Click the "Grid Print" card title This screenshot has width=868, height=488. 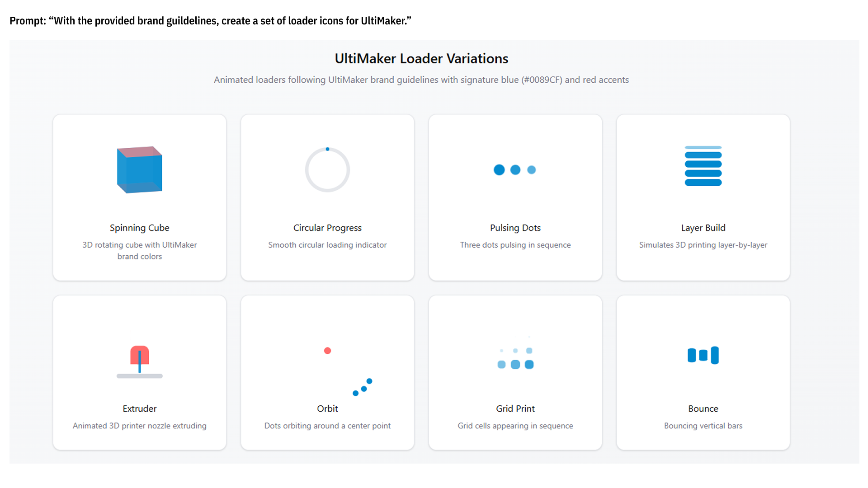(x=515, y=408)
